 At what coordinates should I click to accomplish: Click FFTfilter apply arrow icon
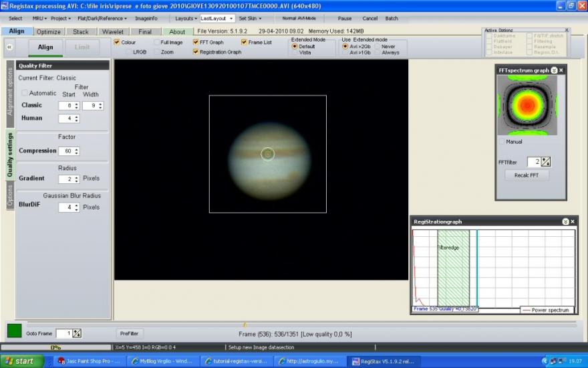click(x=546, y=162)
